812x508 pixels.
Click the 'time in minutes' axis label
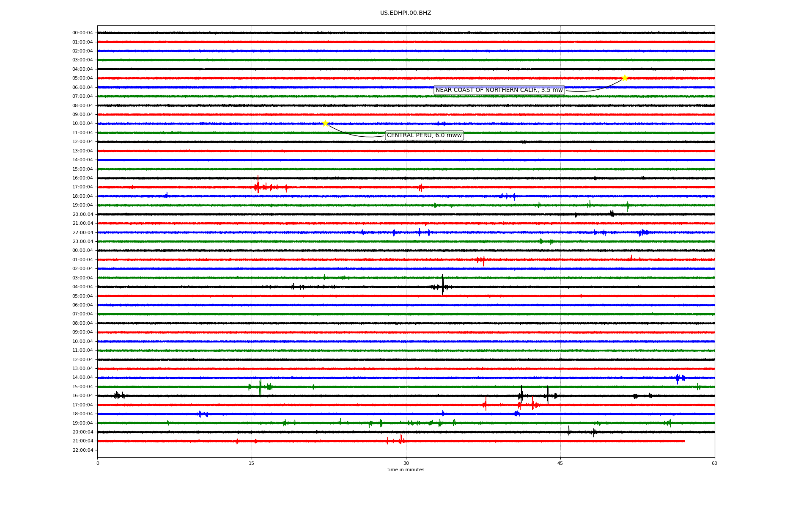pos(406,470)
